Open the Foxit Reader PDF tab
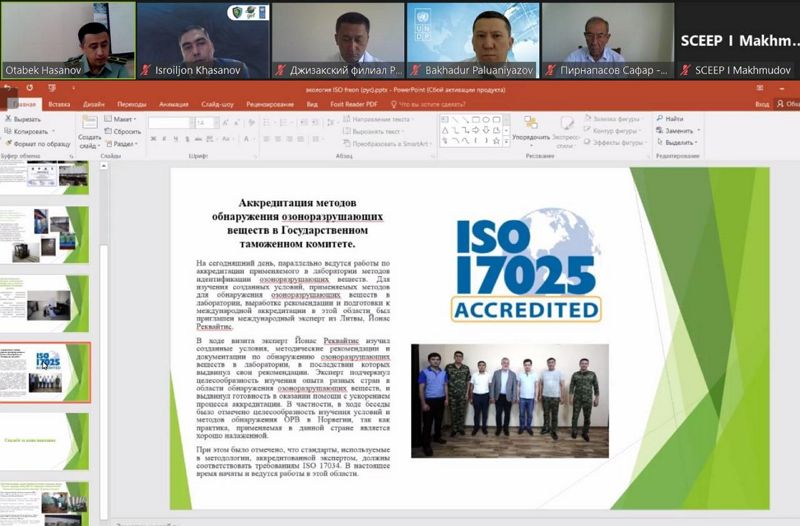Viewport: 800px width, 526px height. 354,104
